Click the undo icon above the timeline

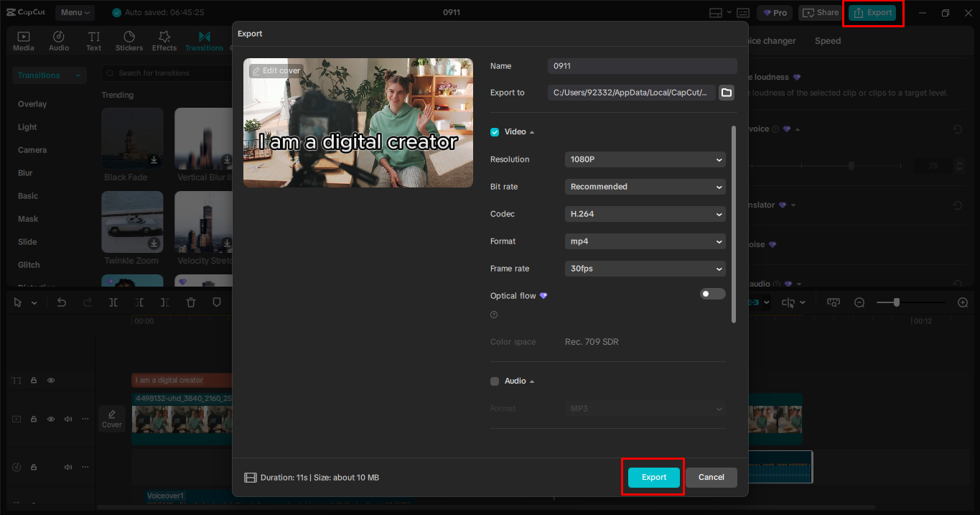62,302
